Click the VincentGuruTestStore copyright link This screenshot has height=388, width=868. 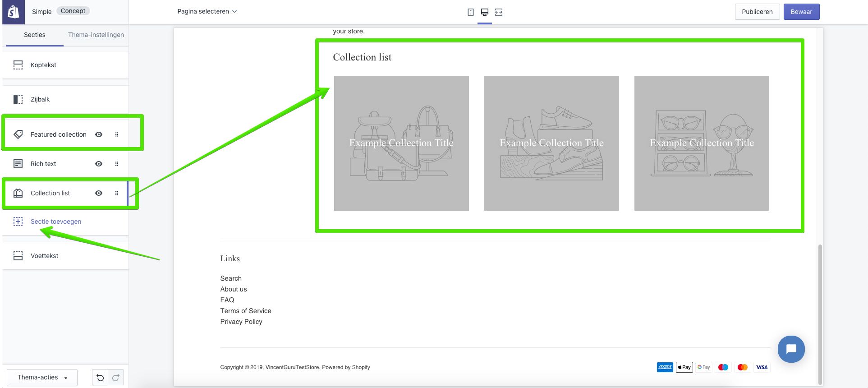tap(292, 367)
